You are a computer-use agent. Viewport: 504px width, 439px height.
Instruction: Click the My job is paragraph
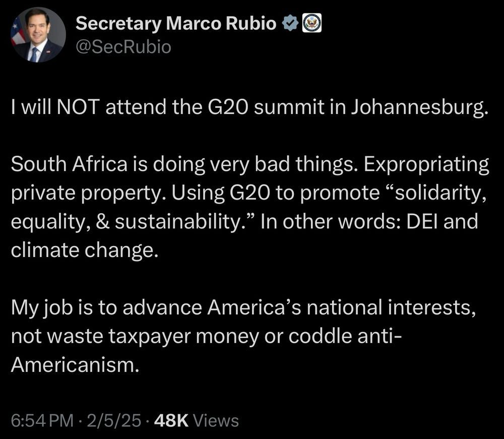pos(243,336)
